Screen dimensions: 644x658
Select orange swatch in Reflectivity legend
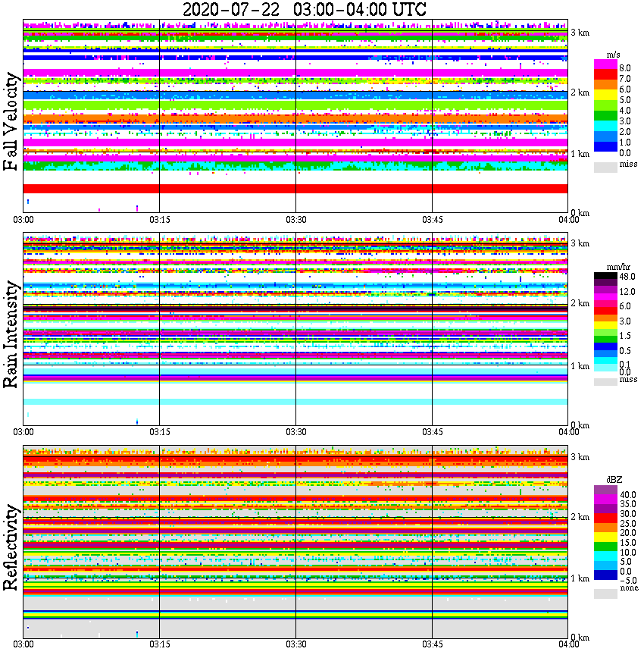(x=605, y=528)
